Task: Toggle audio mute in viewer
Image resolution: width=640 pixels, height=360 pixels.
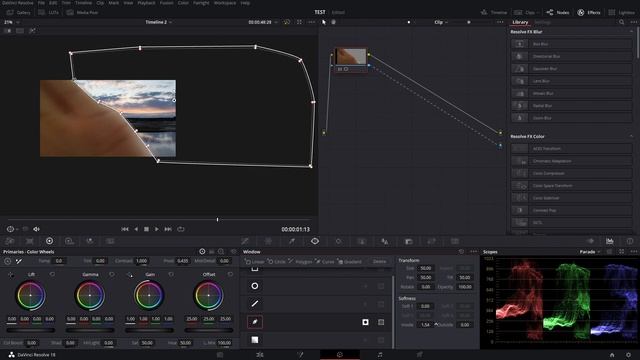Action: pyautogui.click(x=36, y=229)
